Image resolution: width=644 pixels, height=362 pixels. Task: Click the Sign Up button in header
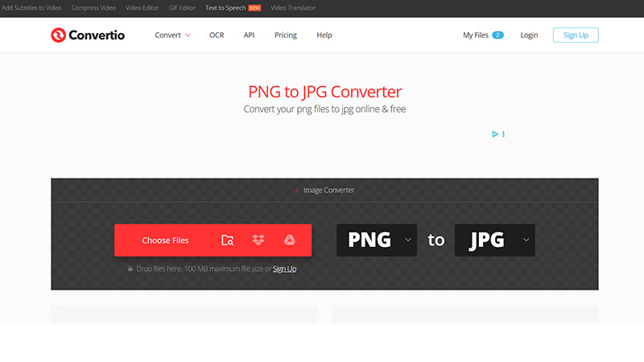tap(575, 35)
